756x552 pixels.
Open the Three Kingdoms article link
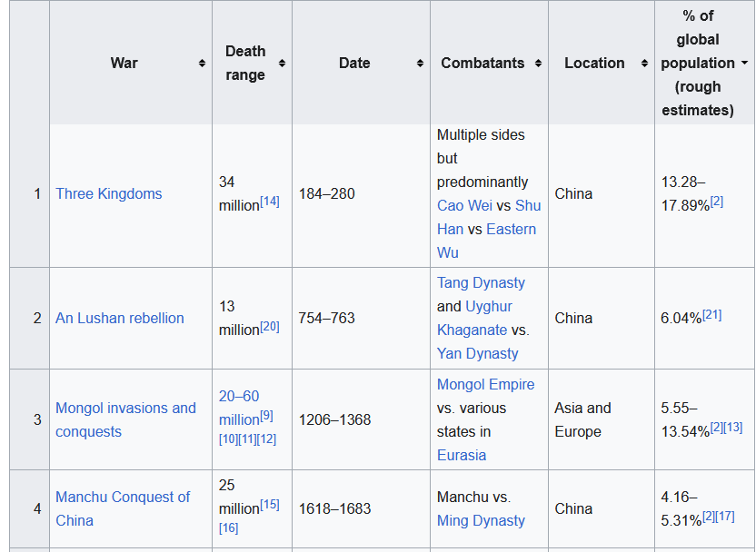(108, 193)
